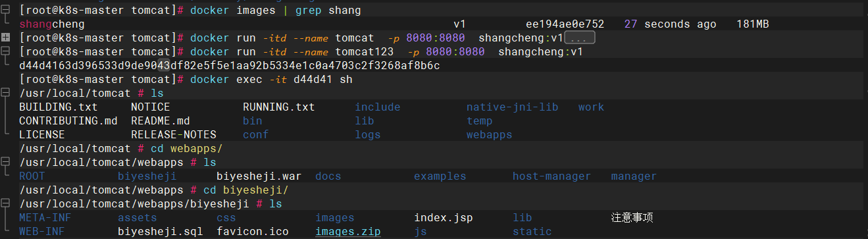Click the META-INF directory name
Screen dimensions: 868x239
pyautogui.click(x=45, y=218)
